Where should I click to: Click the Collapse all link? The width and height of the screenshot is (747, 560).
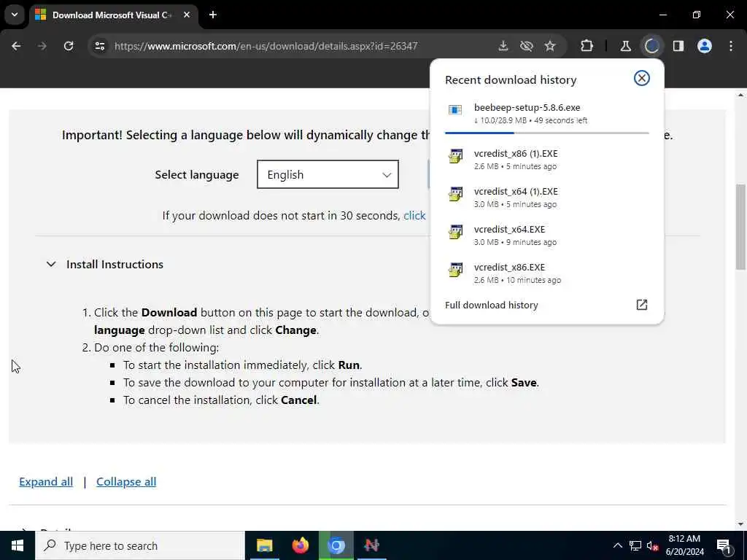pos(126,481)
